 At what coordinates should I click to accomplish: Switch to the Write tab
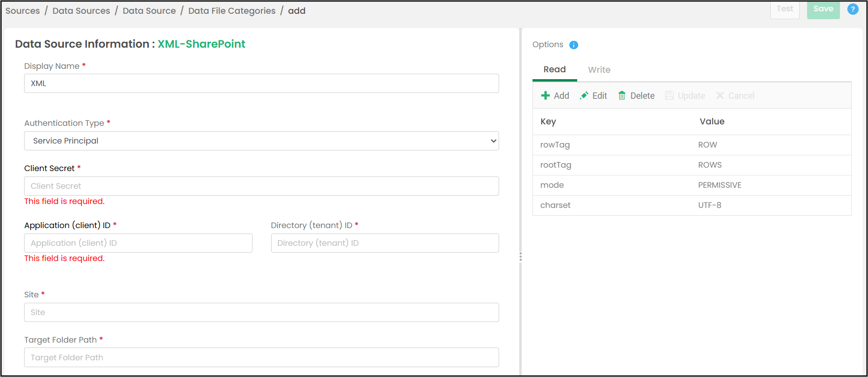[x=599, y=70]
